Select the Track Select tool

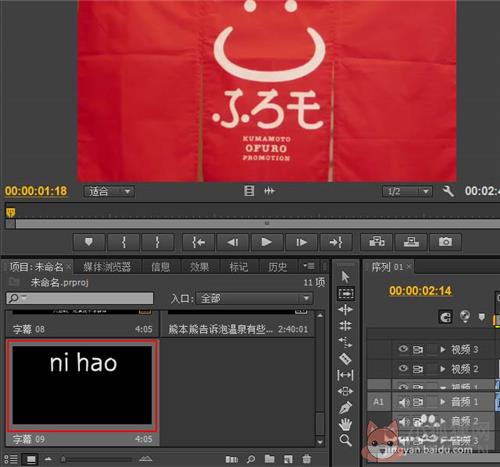[346, 294]
